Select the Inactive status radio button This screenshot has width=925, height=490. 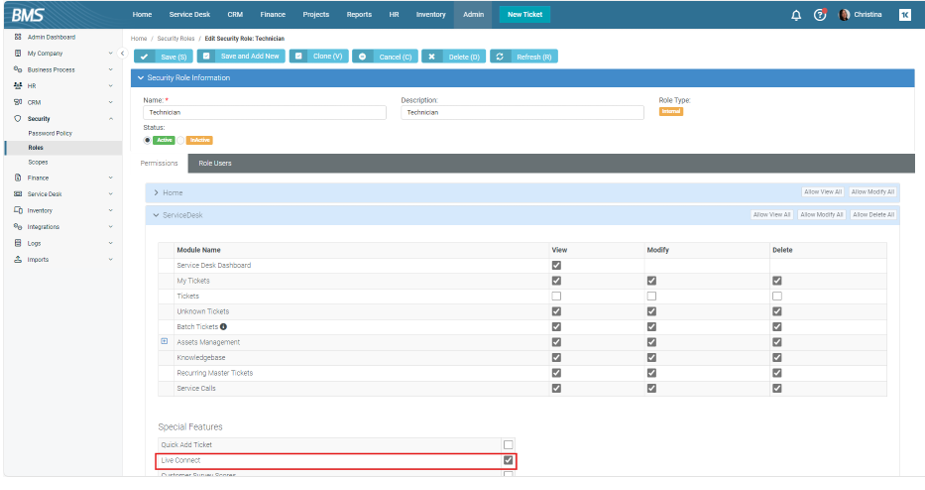[x=180, y=140]
